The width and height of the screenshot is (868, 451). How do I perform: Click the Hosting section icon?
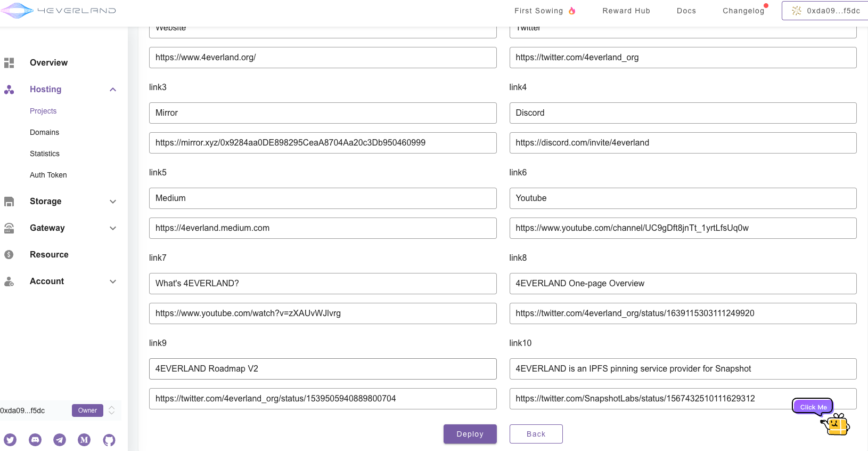9,90
